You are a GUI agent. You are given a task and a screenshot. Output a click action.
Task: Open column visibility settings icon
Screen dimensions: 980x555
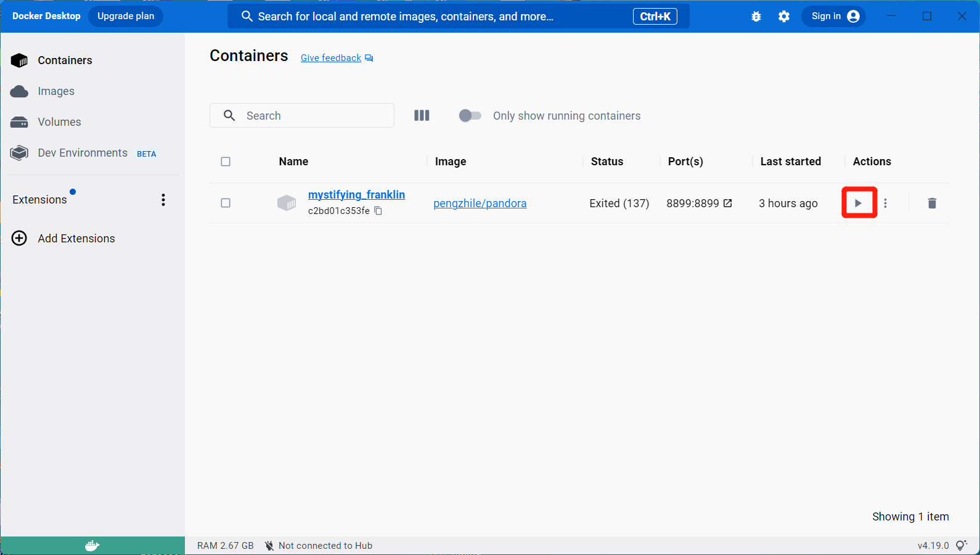point(422,115)
